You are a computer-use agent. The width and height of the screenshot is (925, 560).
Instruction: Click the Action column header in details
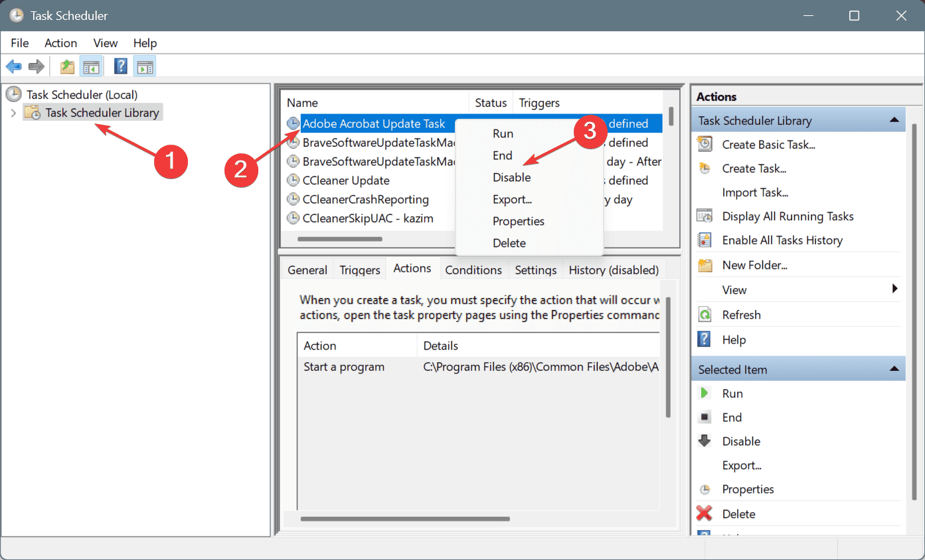pyautogui.click(x=357, y=346)
